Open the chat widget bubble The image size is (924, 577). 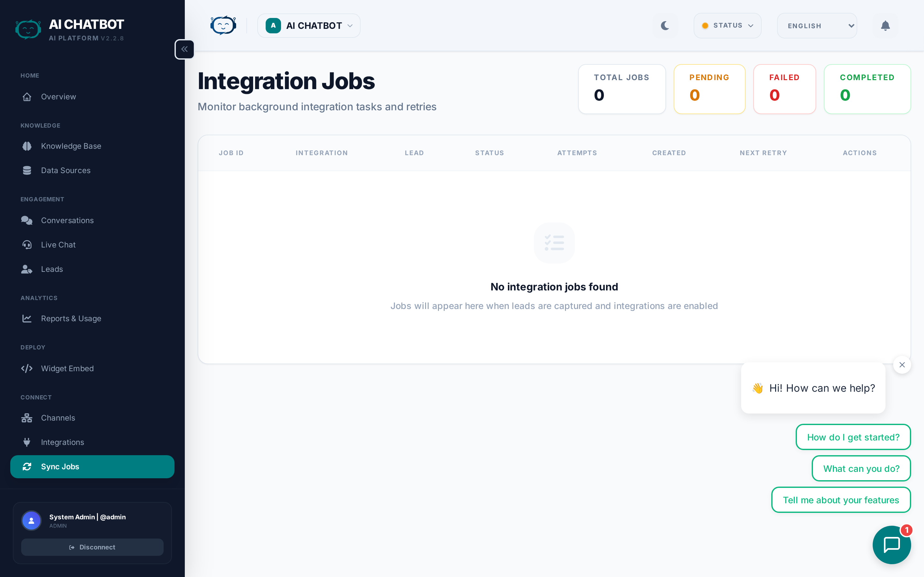pos(891,545)
